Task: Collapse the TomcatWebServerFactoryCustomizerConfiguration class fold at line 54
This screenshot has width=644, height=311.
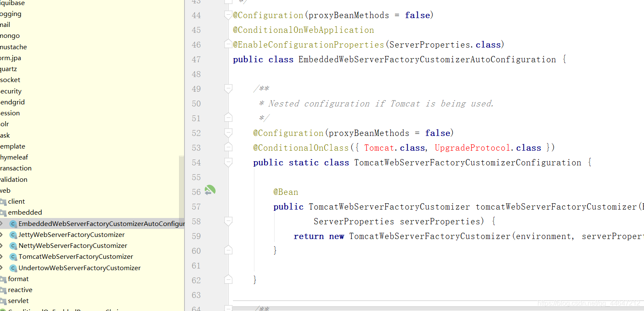Action: (x=228, y=162)
